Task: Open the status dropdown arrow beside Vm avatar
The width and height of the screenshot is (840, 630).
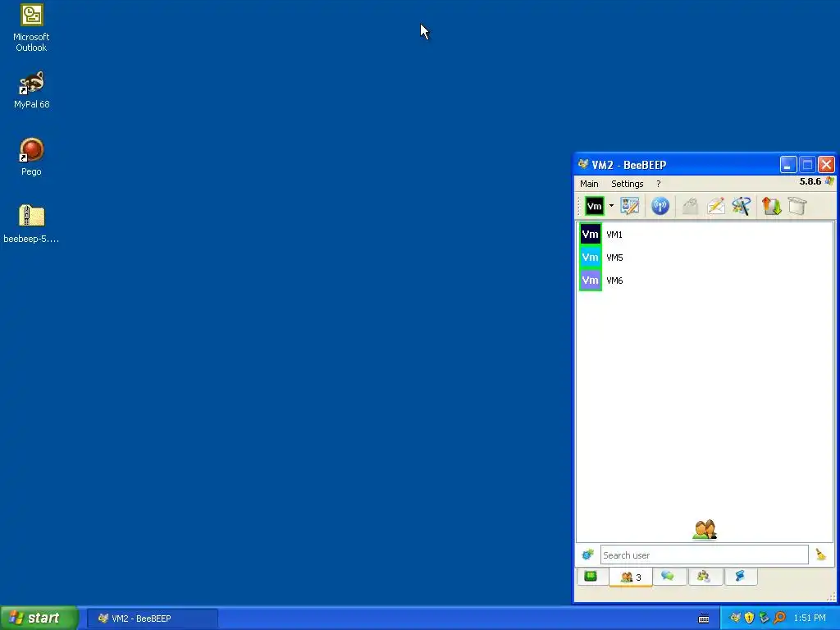Action: coord(611,206)
